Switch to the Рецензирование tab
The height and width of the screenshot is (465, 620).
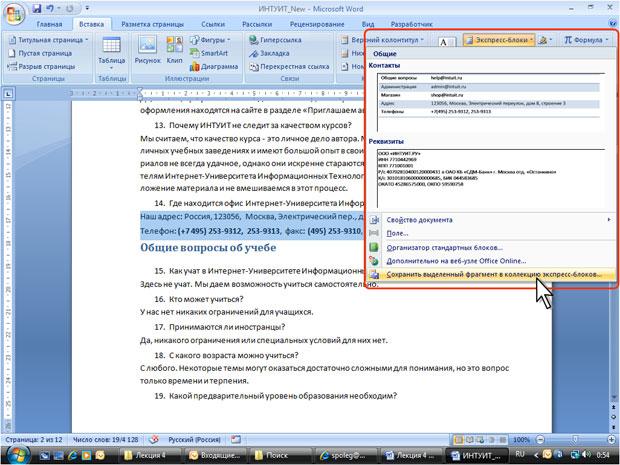[x=317, y=24]
